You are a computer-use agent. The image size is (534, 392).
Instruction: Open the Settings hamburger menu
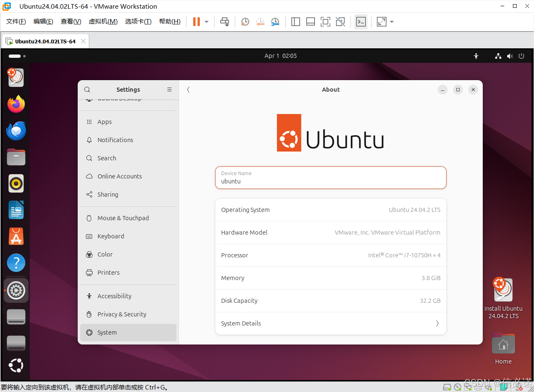tap(169, 90)
